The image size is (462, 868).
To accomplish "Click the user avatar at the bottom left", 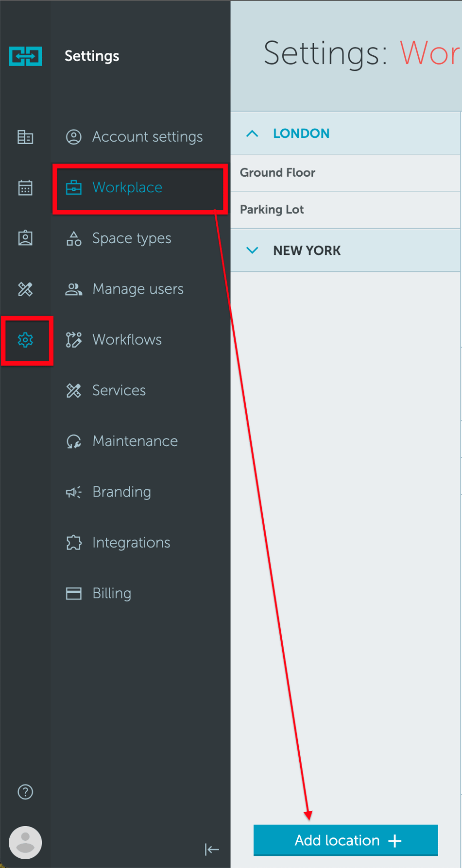I will 25,842.
